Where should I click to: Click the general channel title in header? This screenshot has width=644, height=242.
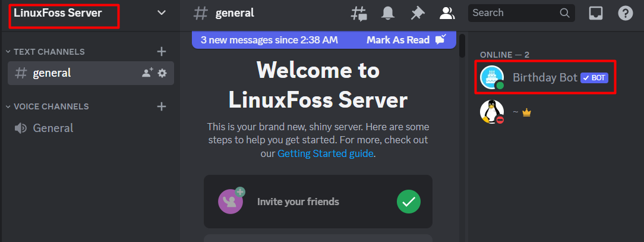click(235, 13)
